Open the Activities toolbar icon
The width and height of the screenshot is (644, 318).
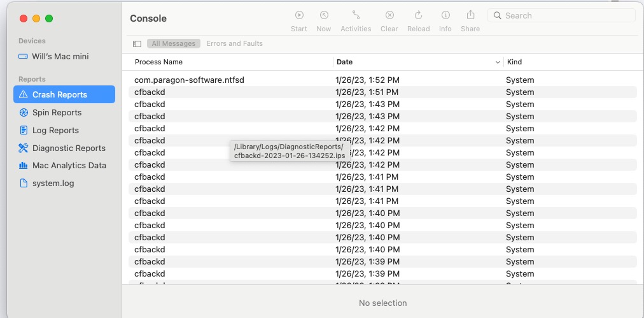pyautogui.click(x=356, y=15)
